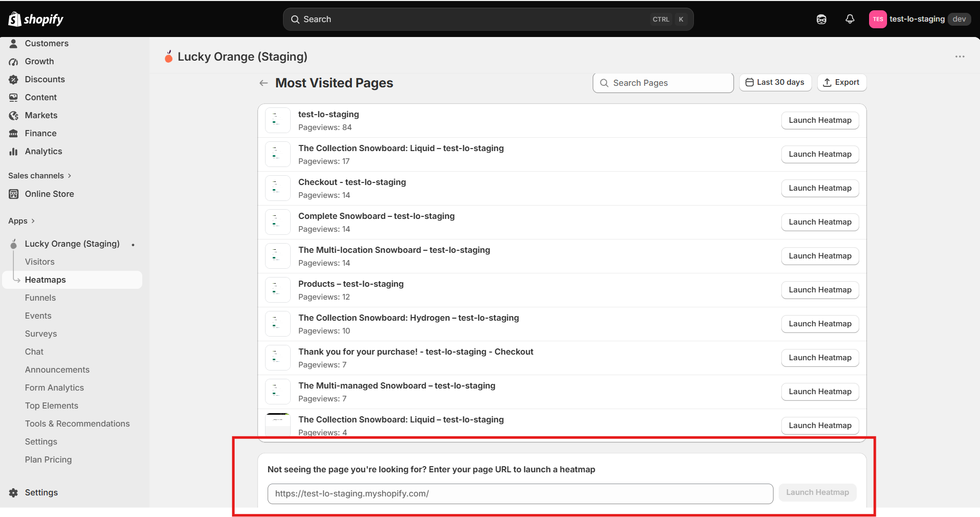980x517 pixels.
Task: Click the orange Lucky Orange header icon
Action: (x=168, y=57)
